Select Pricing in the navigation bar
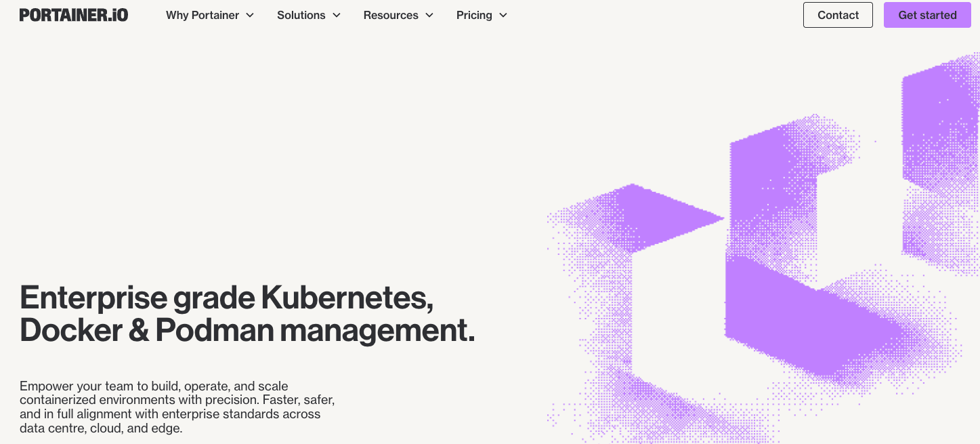This screenshot has height=444, width=980. point(474,15)
